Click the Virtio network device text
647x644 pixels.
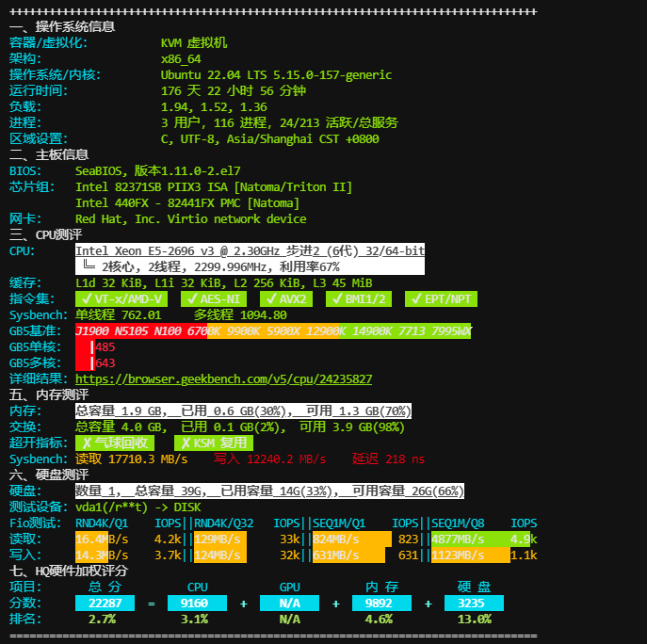coord(190,219)
